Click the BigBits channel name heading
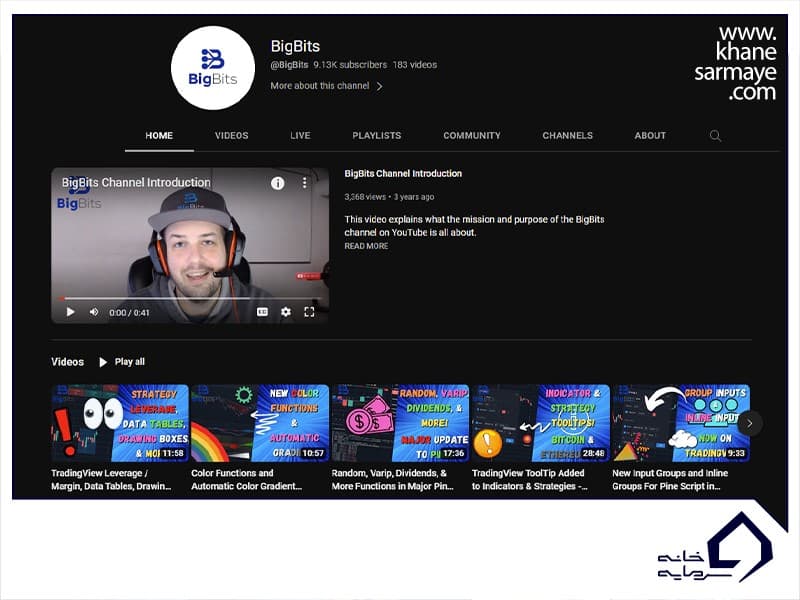Screen dimensions: 800x600 (x=295, y=46)
